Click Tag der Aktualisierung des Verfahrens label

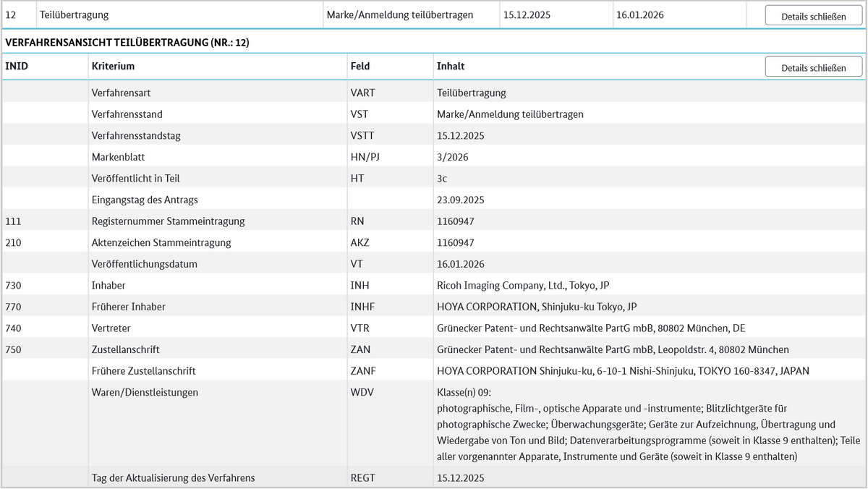pos(173,477)
